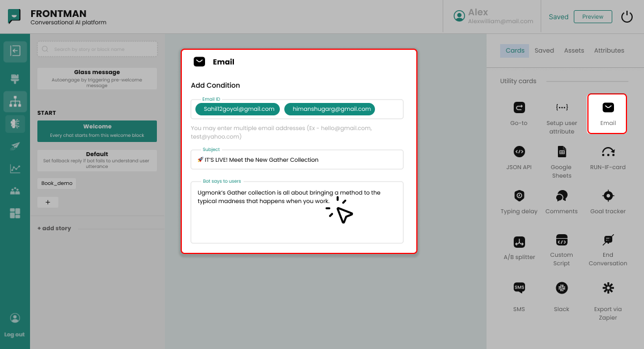Add the JSON API card
This screenshot has width=644, height=349.
click(x=519, y=157)
